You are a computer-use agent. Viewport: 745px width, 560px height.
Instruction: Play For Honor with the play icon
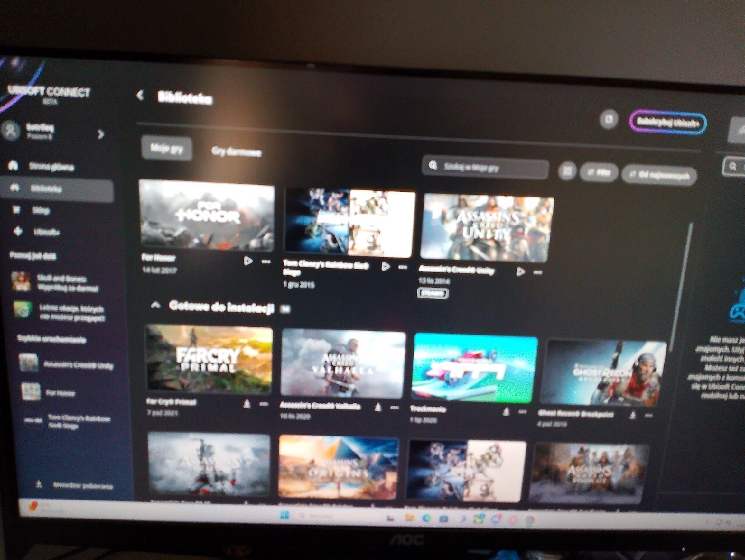[249, 261]
